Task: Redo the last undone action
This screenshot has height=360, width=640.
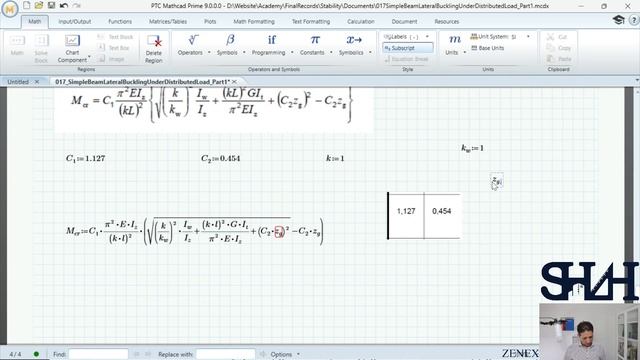Action: click(76, 5)
